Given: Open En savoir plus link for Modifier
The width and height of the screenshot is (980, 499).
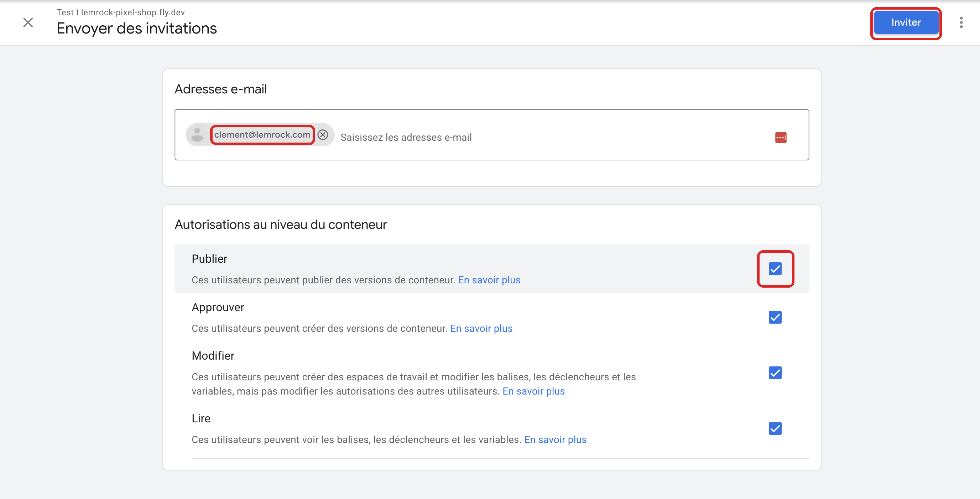Looking at the screenshot, I should coord(533,391).
